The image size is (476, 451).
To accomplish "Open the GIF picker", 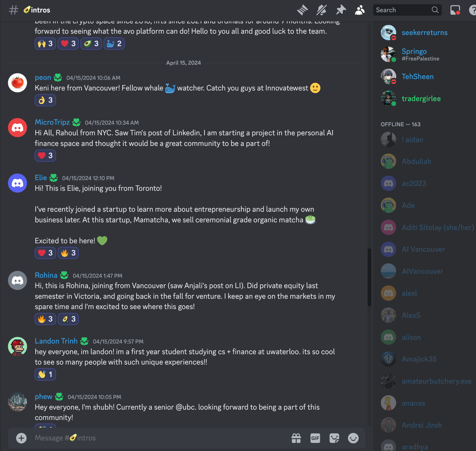I will [315, 438].
